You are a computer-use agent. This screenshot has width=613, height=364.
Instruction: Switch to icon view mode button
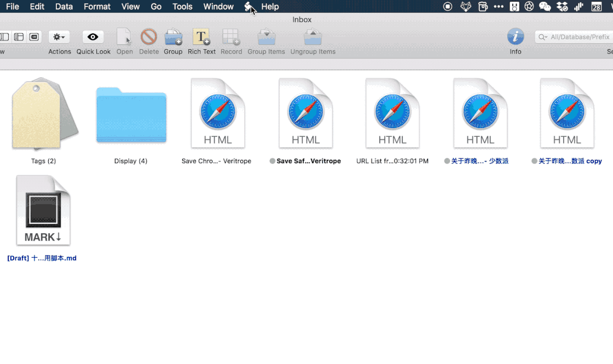coord(34,37)
